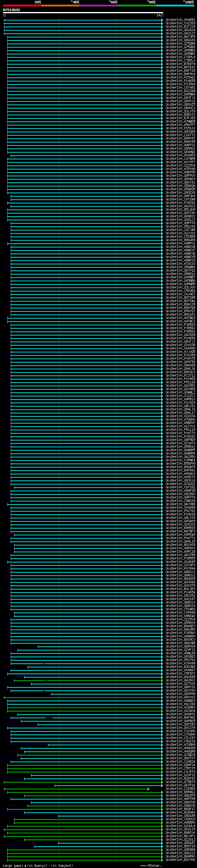The image size is (197, 868).
Task: Select the UniRef100_O04867 label
Action: pyautogui.click(x=180, y=670)
